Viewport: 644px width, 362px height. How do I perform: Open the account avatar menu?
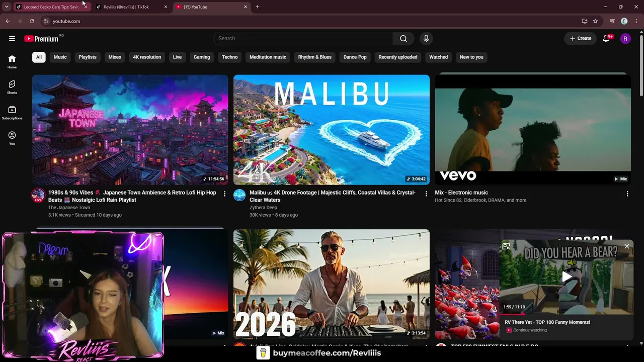625,38
